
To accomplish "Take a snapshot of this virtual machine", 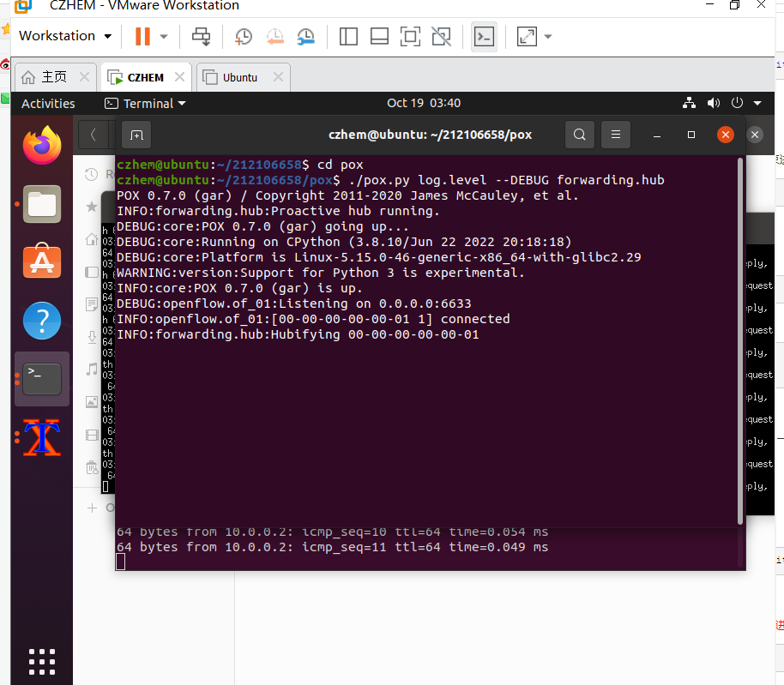I will click(244, 37).
